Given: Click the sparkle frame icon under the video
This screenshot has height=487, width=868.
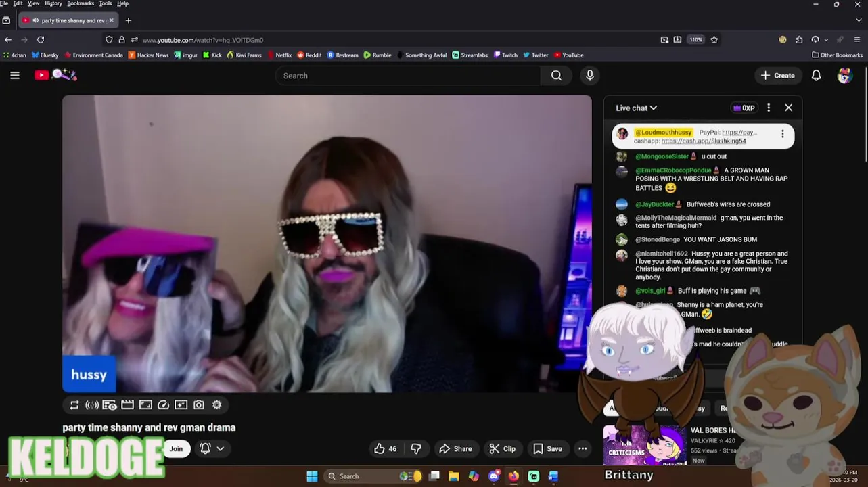Looking at the screenshot, I should coord(181,405).
